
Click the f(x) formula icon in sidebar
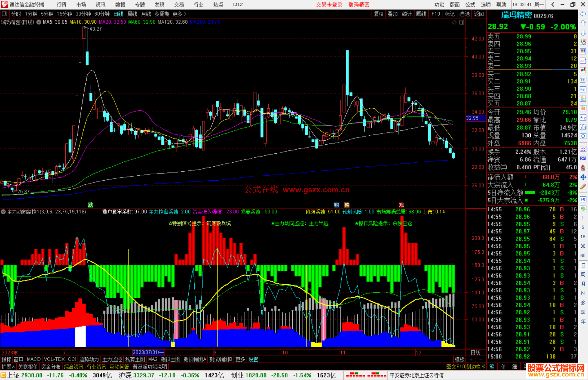coord(583,127)
